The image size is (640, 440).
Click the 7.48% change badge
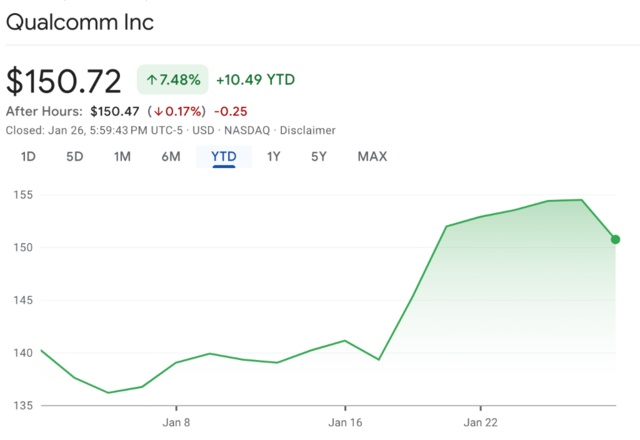(172, 80)
